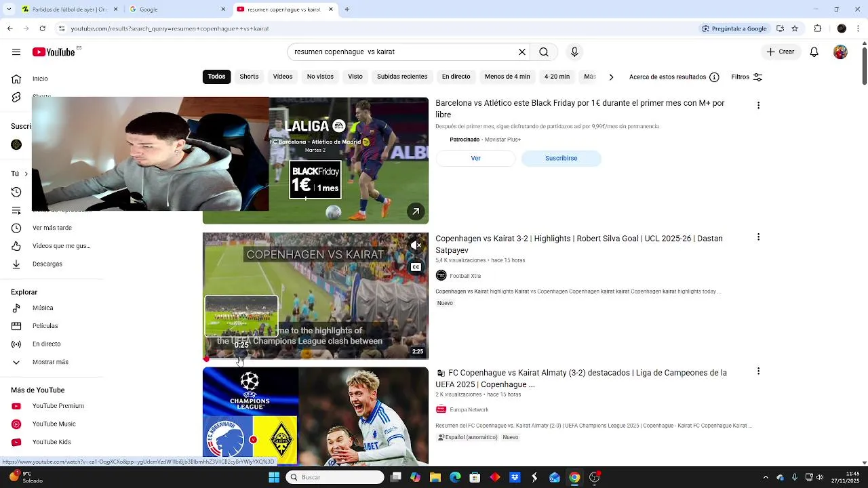Switch to Partidos de fútbol de ayer tab
This screenshot has height=488, width=868.
[x=70, y=9]
